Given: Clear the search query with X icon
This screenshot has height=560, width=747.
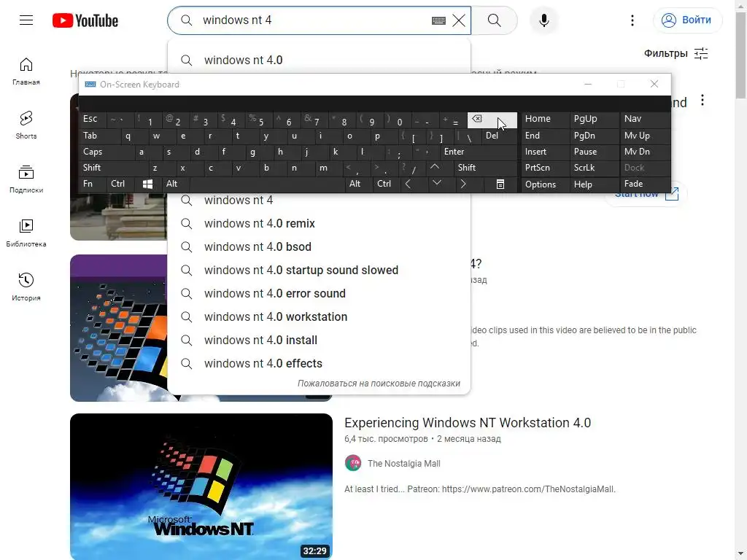Looking at the screenshot, I should 459,20.
